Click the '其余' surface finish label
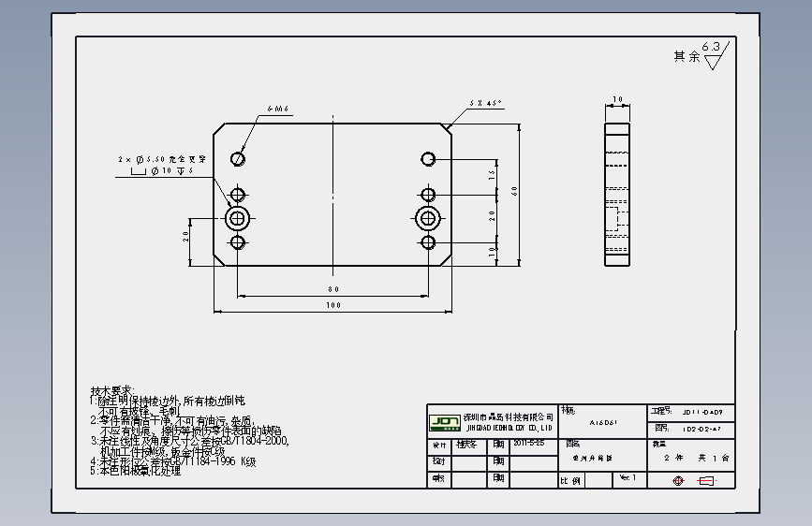This screenshot has height=526, width=812. [687, 56]
